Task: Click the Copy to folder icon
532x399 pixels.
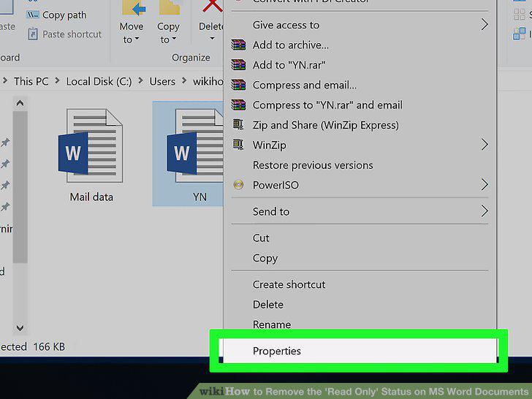Action: point(170,7)
